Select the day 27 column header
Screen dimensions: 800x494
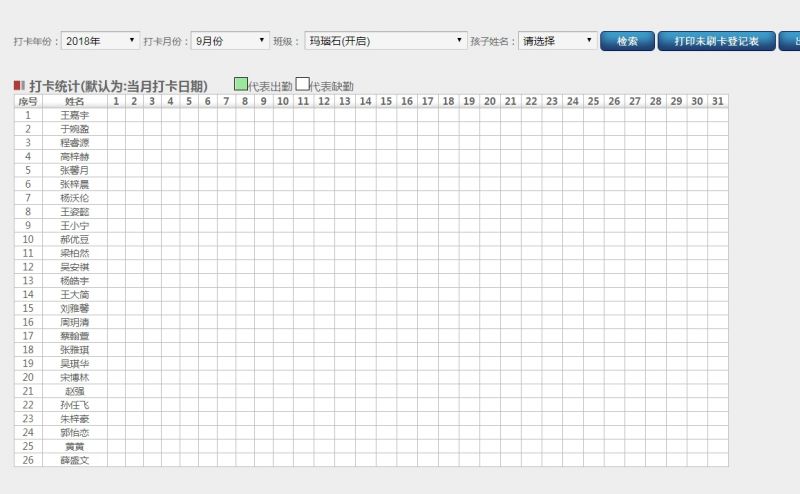coord(635,102)
